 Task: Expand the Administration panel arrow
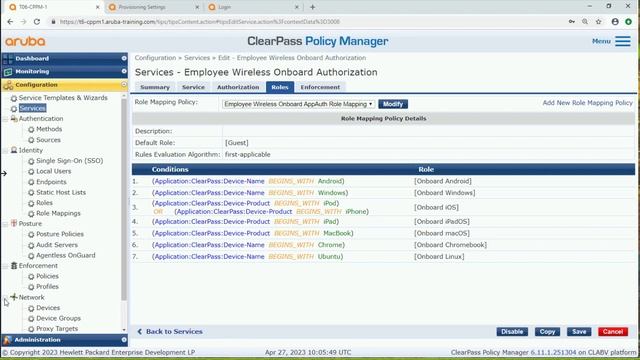(x=124, y=340)
